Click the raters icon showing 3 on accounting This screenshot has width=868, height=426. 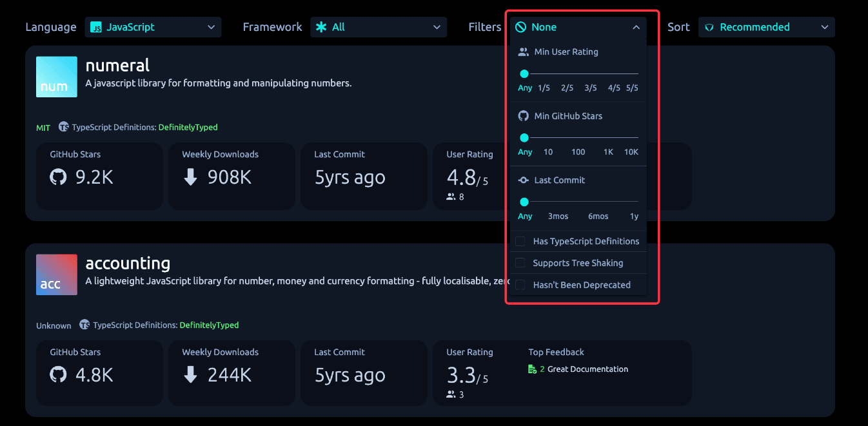pyautogui.click(x=451, y=394)
